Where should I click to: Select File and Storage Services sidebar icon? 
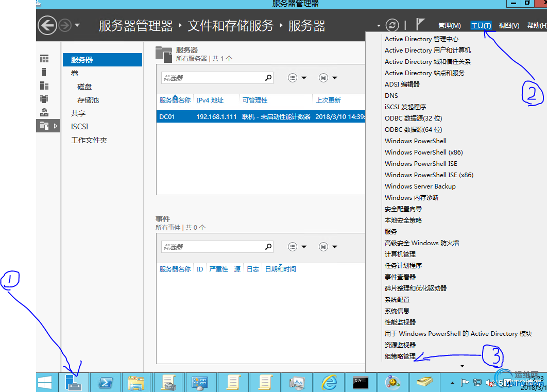(x=44, y=126)
